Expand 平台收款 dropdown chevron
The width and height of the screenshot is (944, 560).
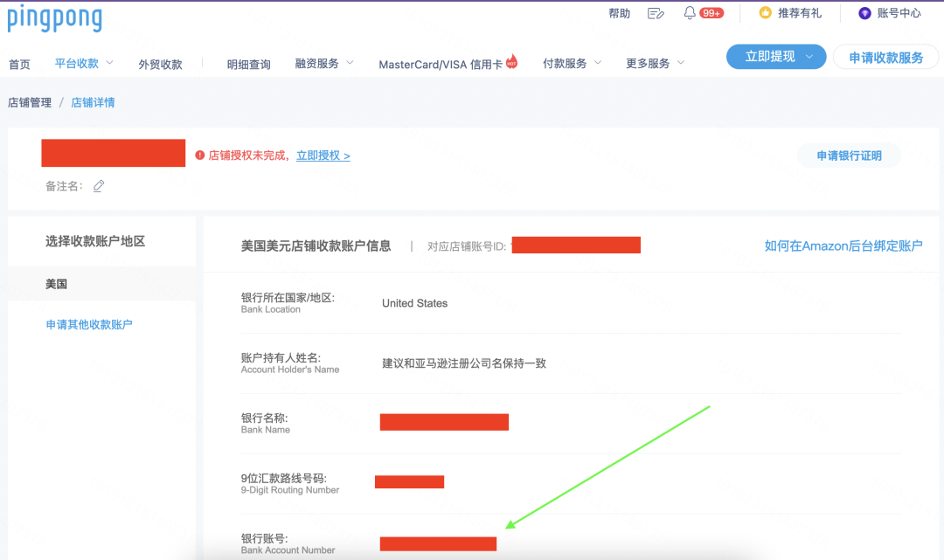[109, 63]
